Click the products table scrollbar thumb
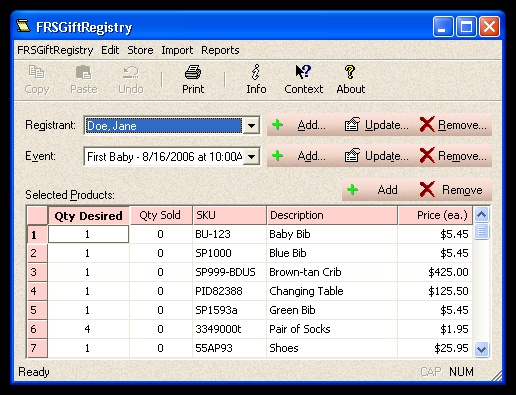 click(481, 232)
